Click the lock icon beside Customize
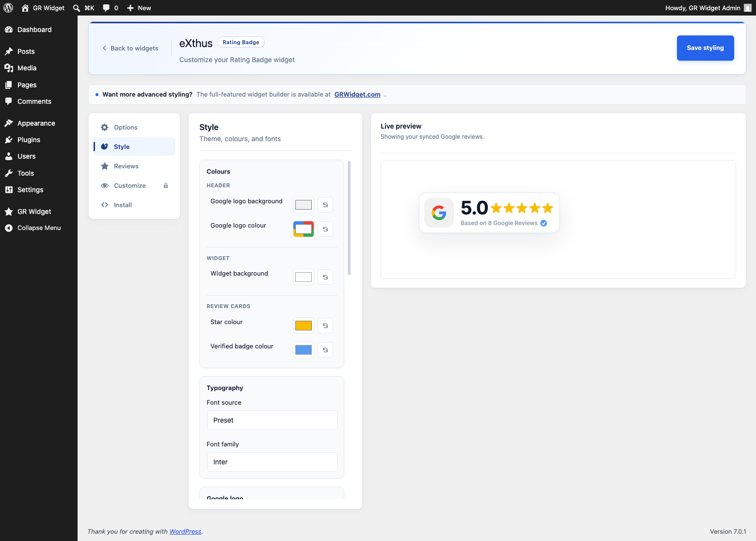The height and width of the screenshot is (541, 756). [x=166, y=185]
